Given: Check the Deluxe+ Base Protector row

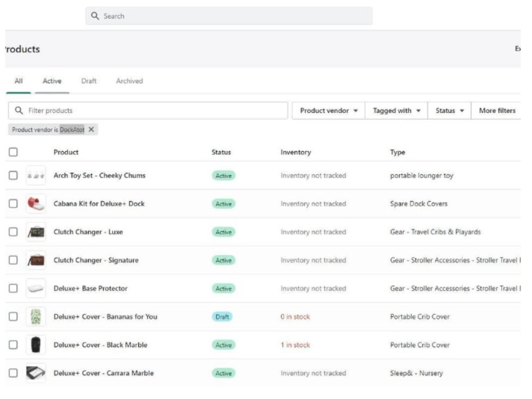Looking at the screenshot, I should [13, 288].
